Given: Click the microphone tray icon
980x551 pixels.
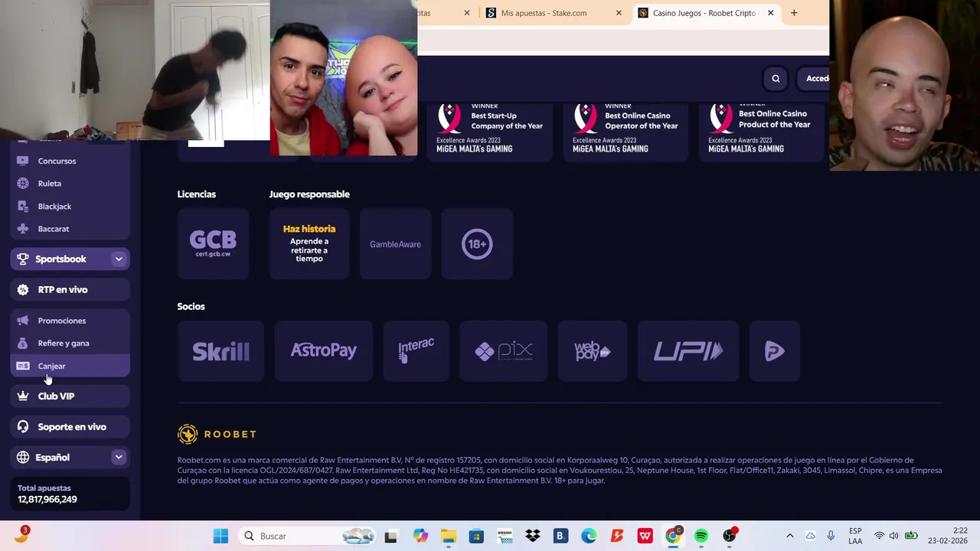Looking at the screenshot, I should [831, 536].
